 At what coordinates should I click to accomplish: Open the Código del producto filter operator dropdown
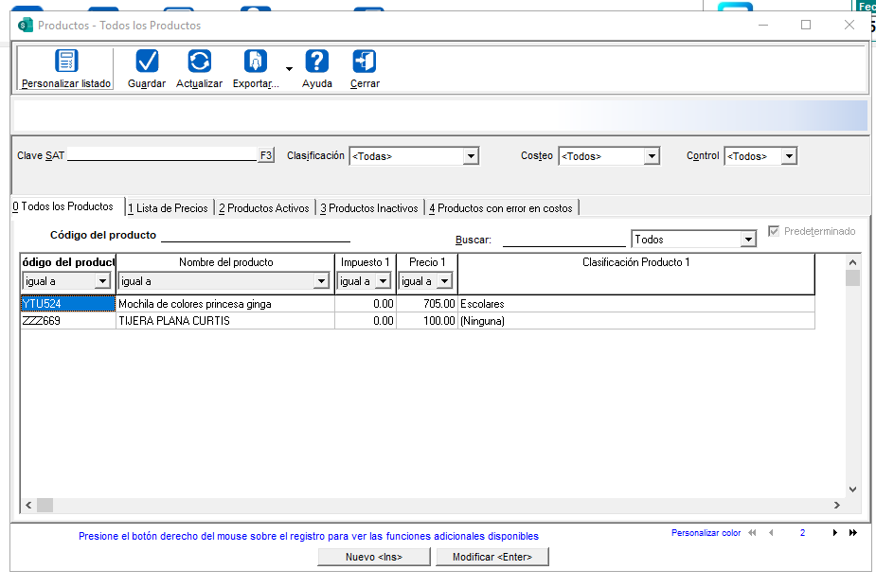click(x=102, y=281)
